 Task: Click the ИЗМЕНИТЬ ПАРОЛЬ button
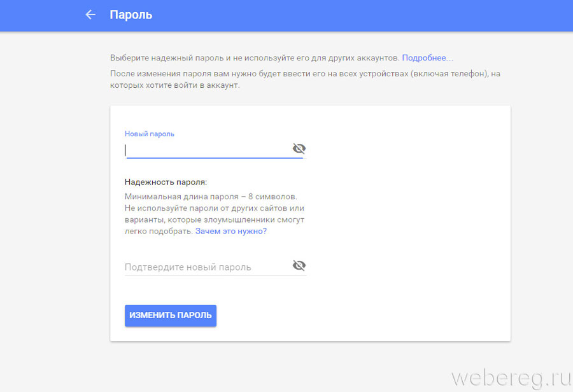[171, 315]
